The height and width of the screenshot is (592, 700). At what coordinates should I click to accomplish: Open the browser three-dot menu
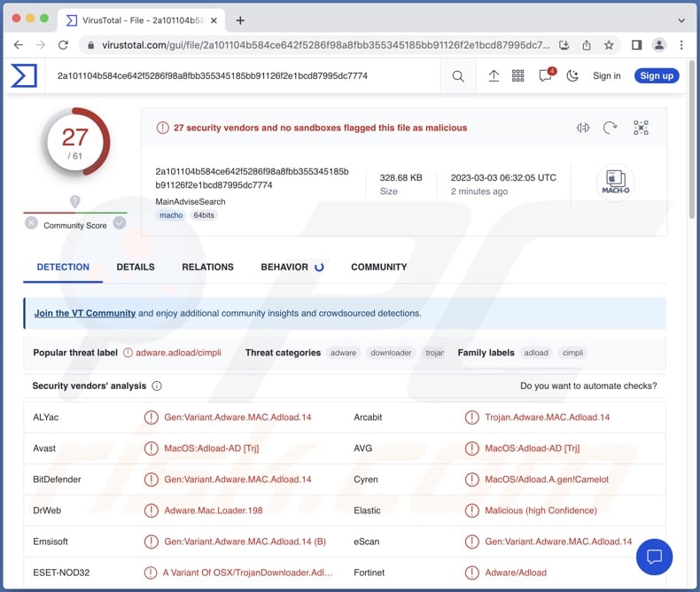coord(681,44)
